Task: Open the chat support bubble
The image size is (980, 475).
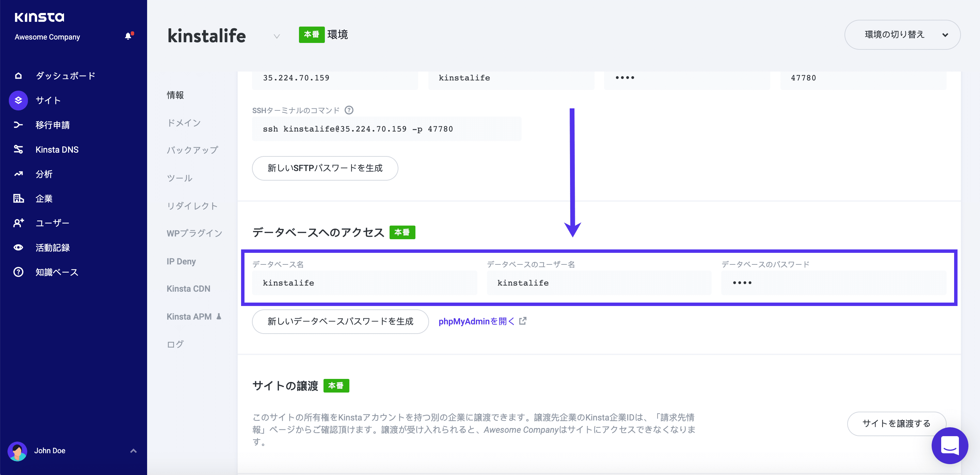Action: click(x=950, y=445)
